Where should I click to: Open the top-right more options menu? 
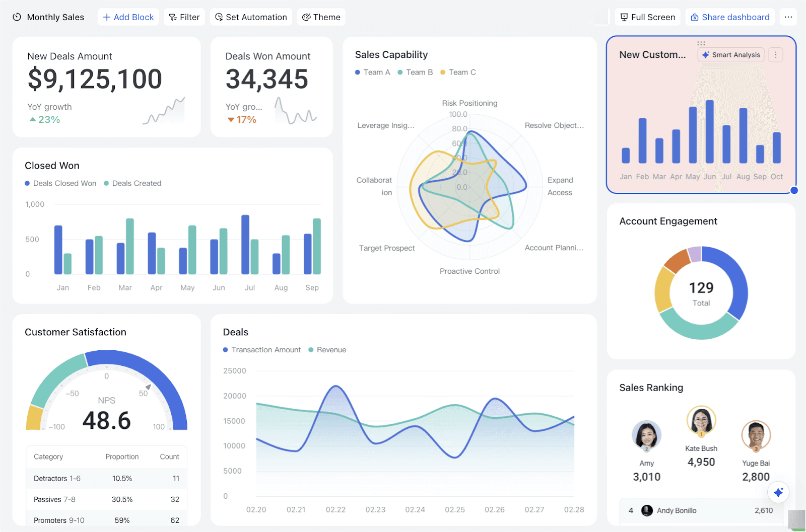[x=788, y=17]
